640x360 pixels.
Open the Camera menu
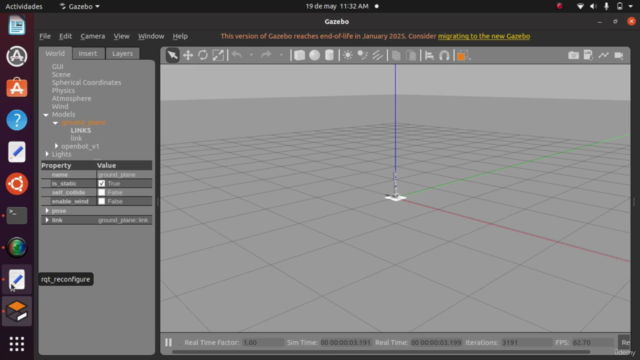point(93,36)
